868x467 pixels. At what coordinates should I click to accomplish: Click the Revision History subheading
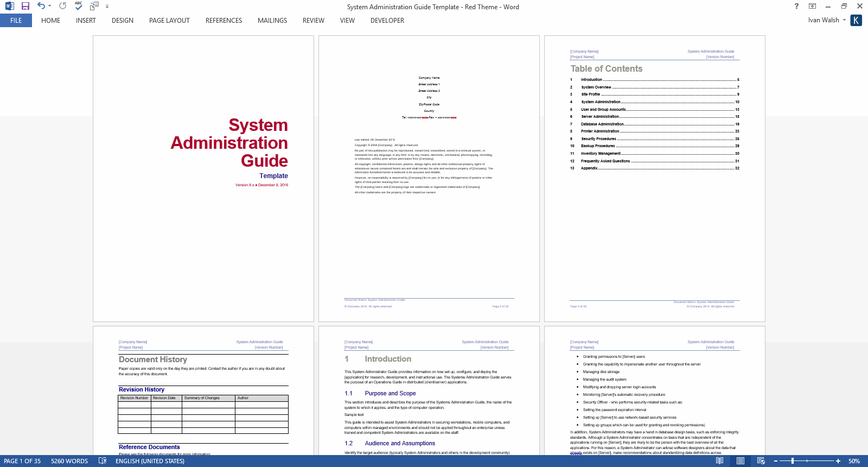point(142,389)
